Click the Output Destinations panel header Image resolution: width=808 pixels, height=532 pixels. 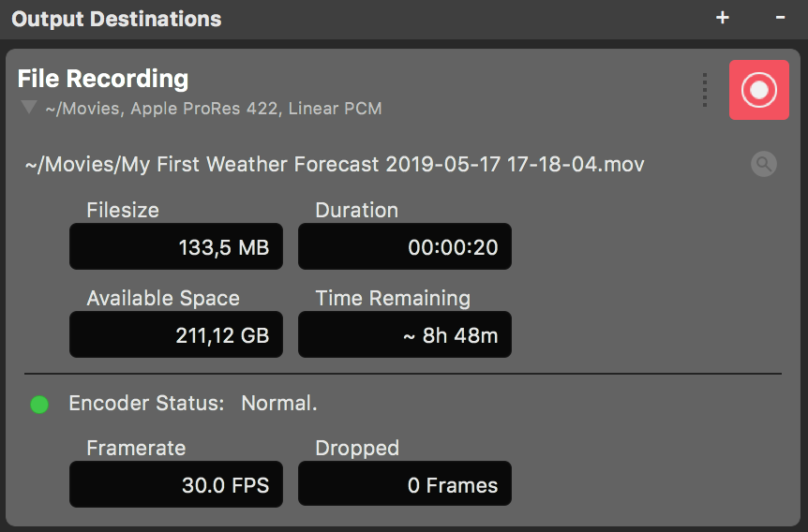point(116,19)
